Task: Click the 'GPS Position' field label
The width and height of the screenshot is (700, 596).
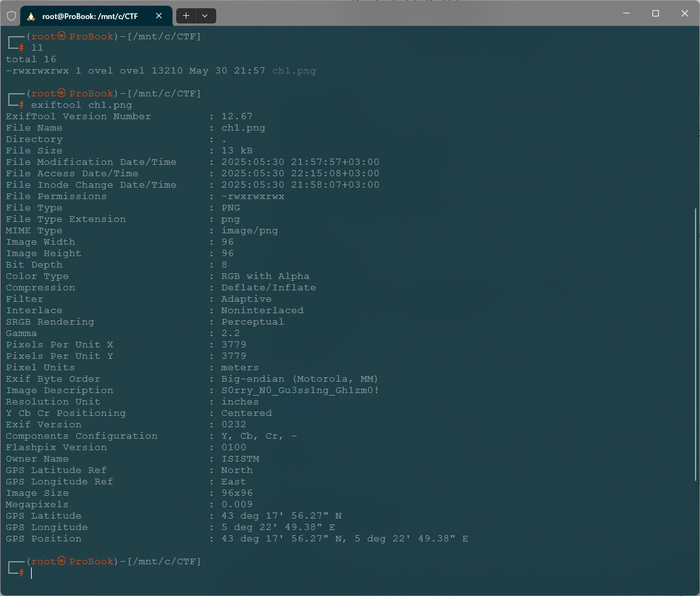Action: point(43,538)
